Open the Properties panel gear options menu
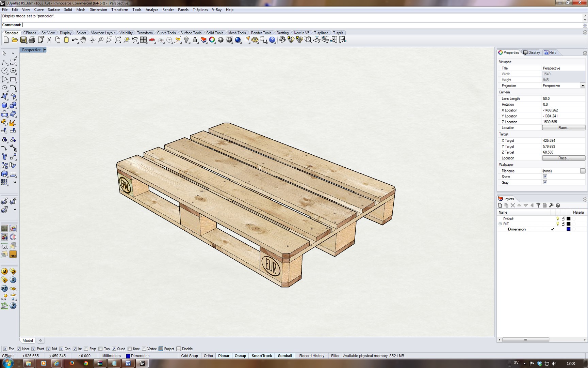 tap(585, 53)
